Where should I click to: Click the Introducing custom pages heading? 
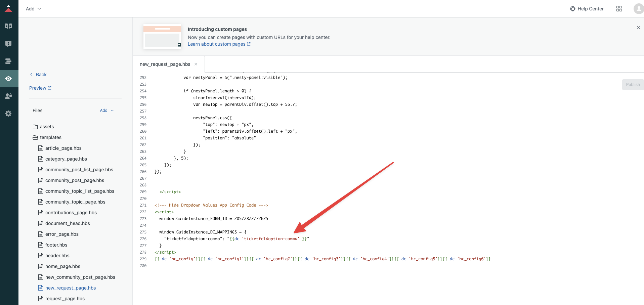coord(217,29)
